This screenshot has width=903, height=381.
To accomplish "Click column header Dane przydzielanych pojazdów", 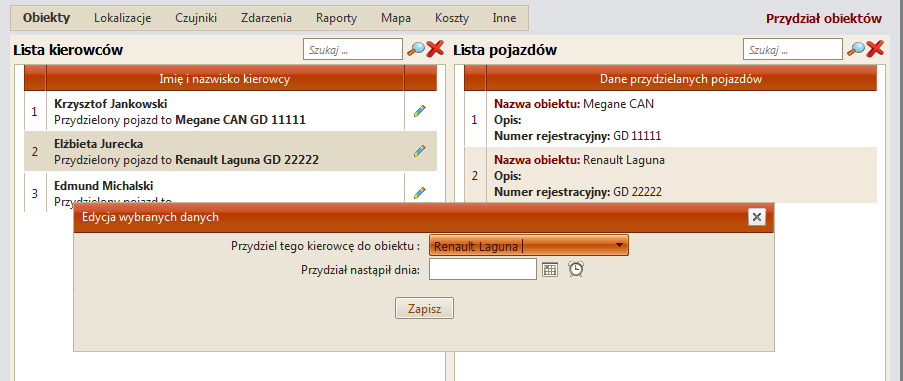I will click(x=681, y=79).
